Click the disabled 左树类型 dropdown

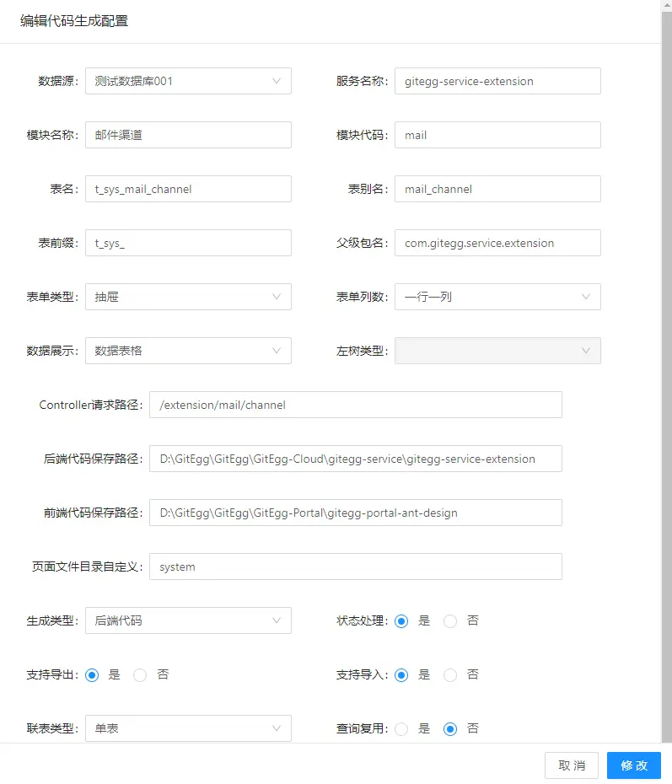pyautogui.click(x=497, y=351)
